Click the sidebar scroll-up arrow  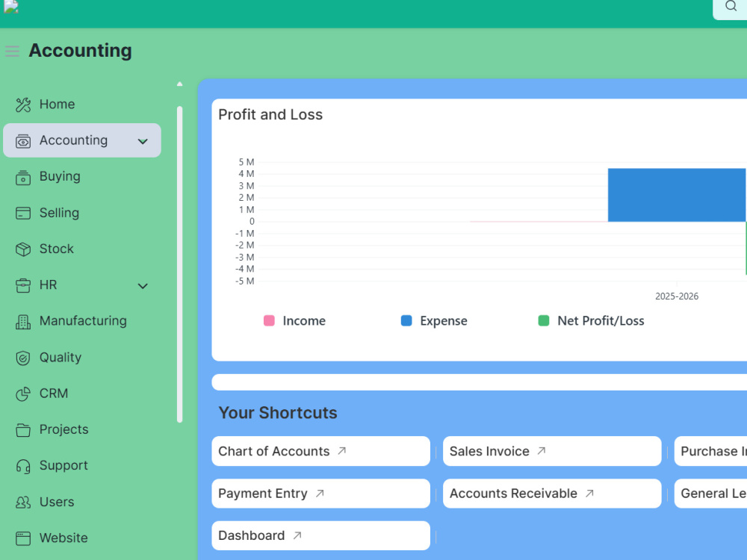point(179,84)
